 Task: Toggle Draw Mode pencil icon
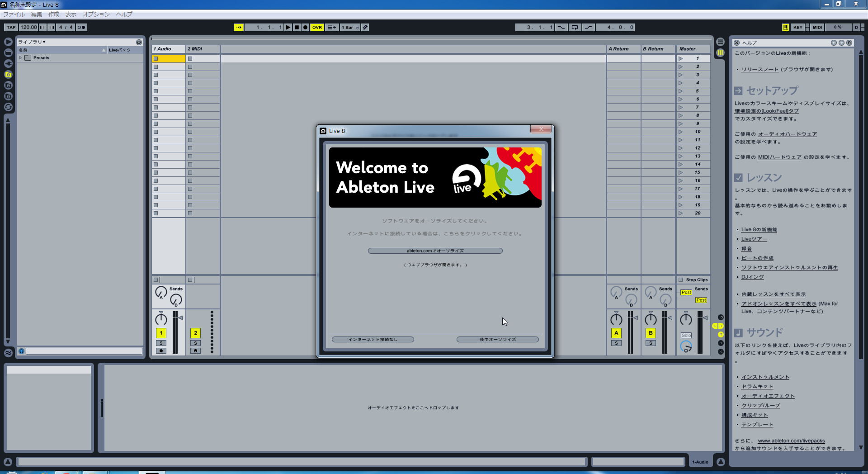pos(365,27)
